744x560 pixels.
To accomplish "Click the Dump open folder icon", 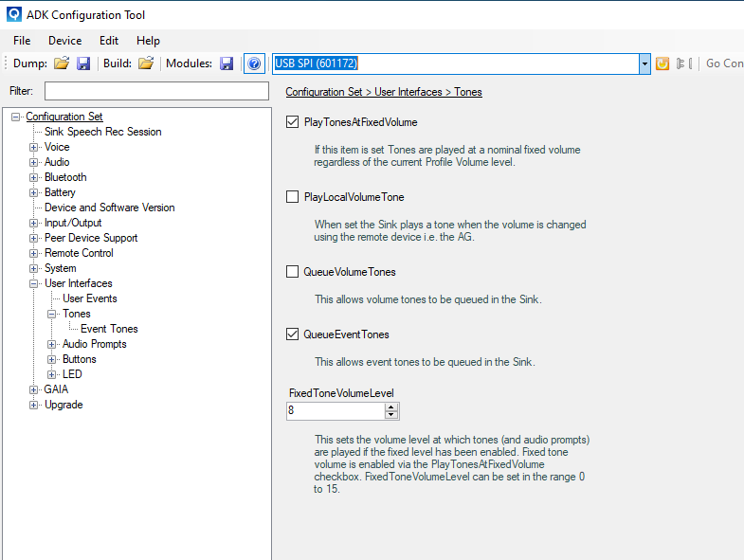I will click(x=62, y=63).
